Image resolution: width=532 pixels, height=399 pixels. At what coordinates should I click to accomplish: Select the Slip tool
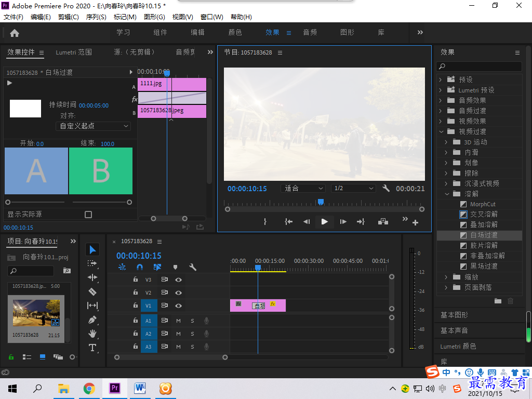pos(92,305)
